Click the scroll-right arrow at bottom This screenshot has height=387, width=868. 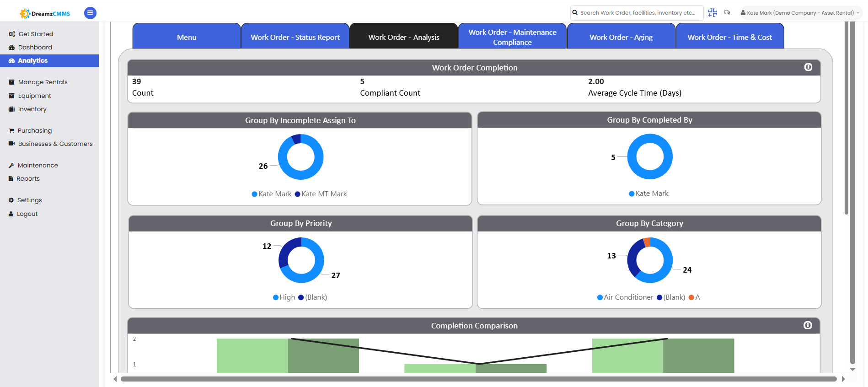click(x=843, y=379)
